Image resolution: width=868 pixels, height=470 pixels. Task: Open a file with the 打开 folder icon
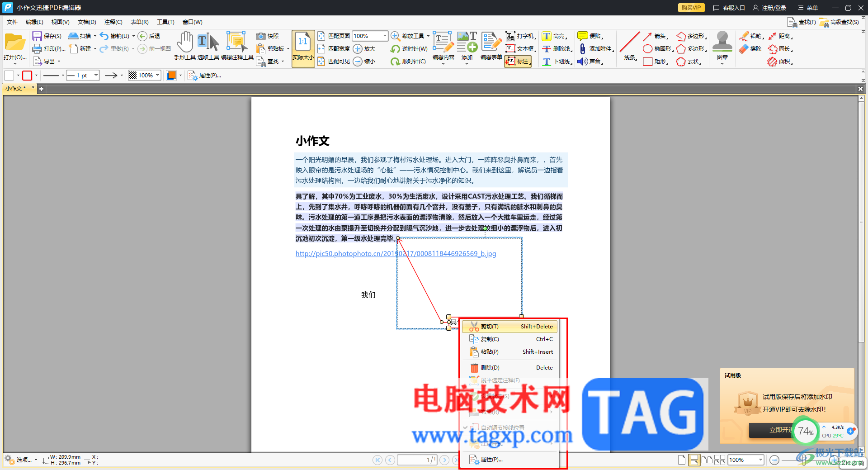pyautogui.click(x=15, y=42)
